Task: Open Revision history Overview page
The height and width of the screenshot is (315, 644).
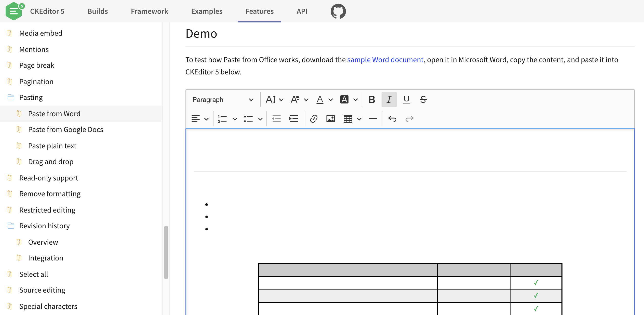Action: (x=43, y=242)
